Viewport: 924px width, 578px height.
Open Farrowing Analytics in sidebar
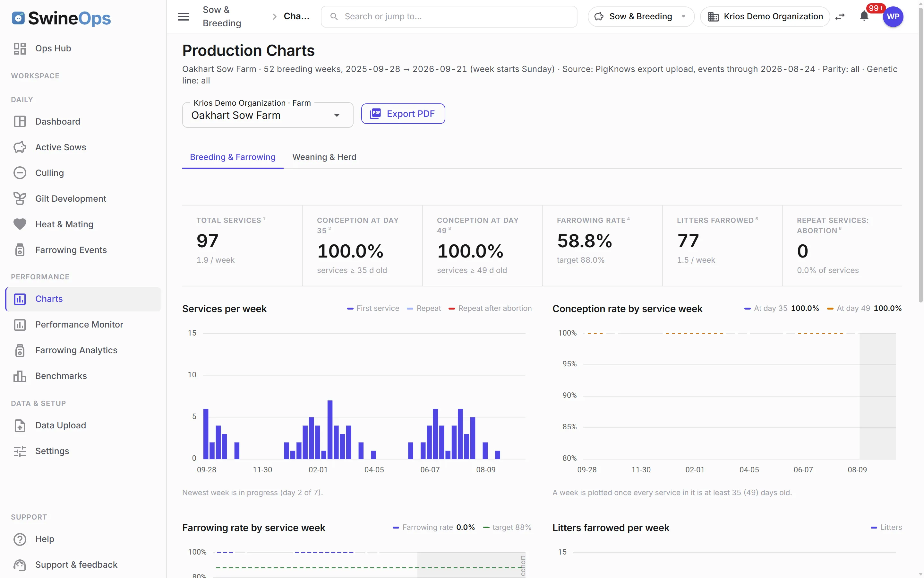(x=83, y=350)
